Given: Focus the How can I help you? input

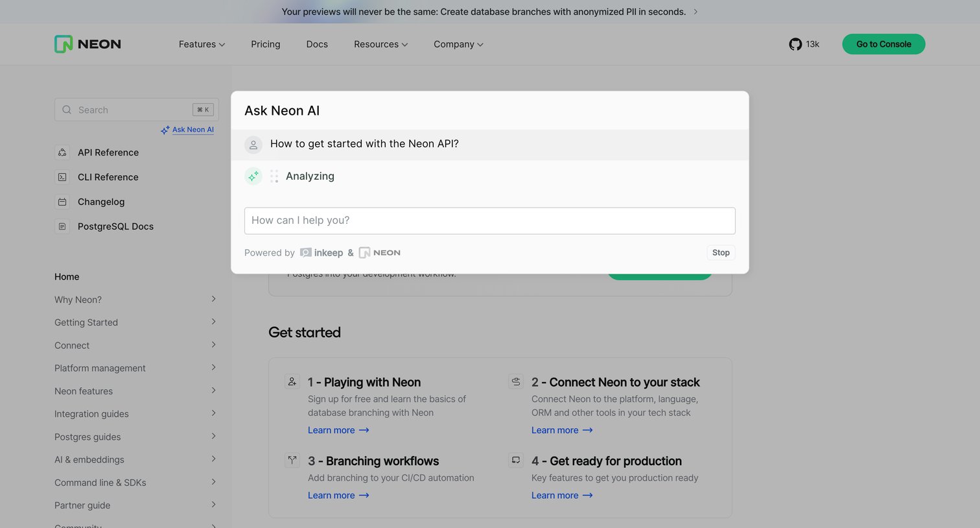Looking at the screenshot, I should [x=490, y=221].
